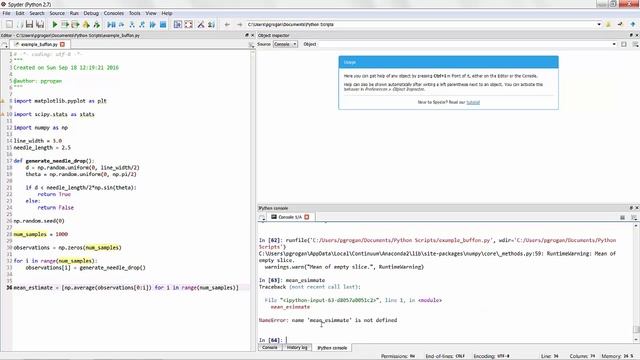Click the Save file icon
This screenshot has width=640, height=360.
coord(29,24)
